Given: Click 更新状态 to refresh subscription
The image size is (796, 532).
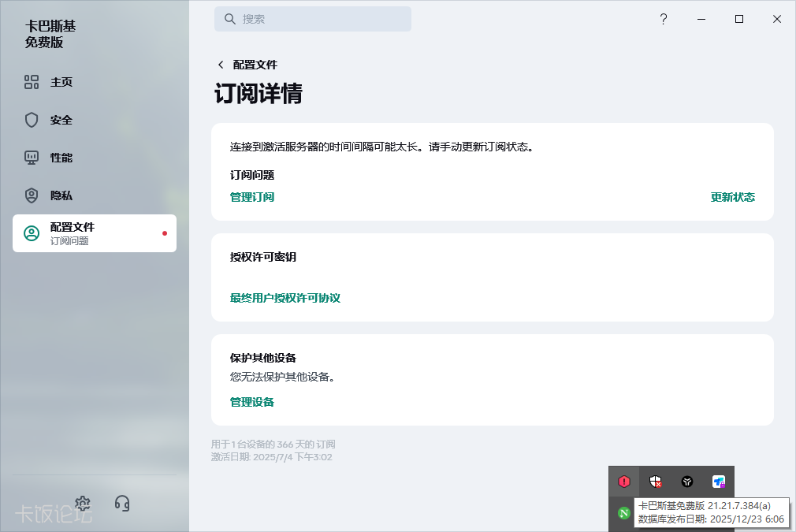Looking at the screenshot, I should (732, 197).
